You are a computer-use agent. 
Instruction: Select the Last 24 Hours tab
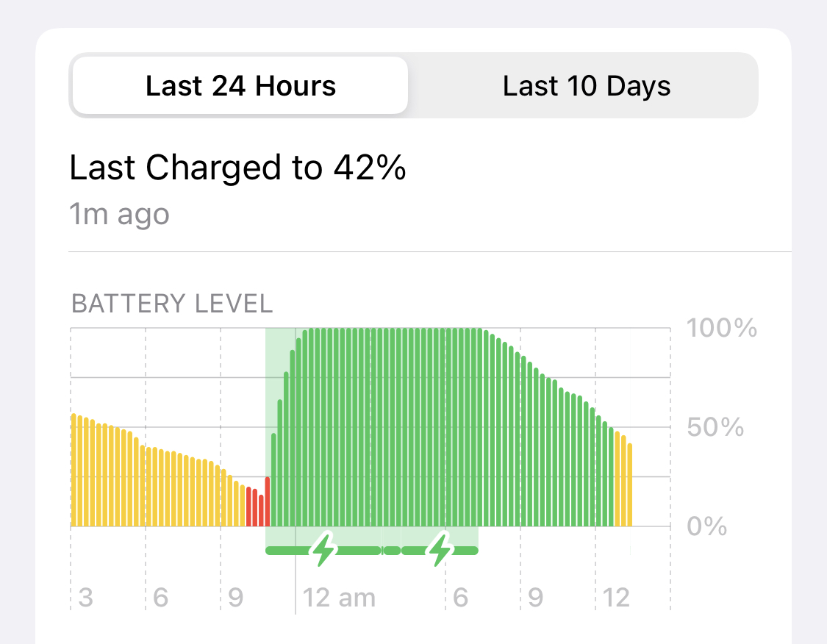click(x=240, y=85)
